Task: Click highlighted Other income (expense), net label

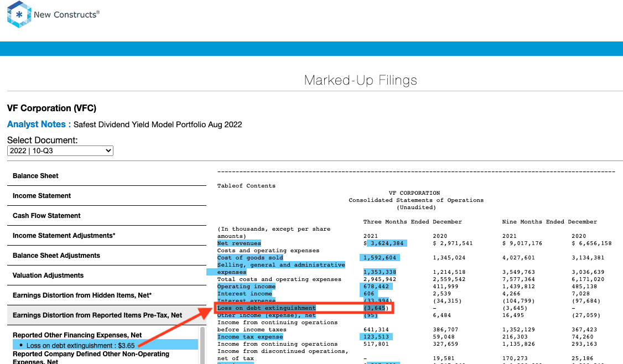Action: [266, 315]
